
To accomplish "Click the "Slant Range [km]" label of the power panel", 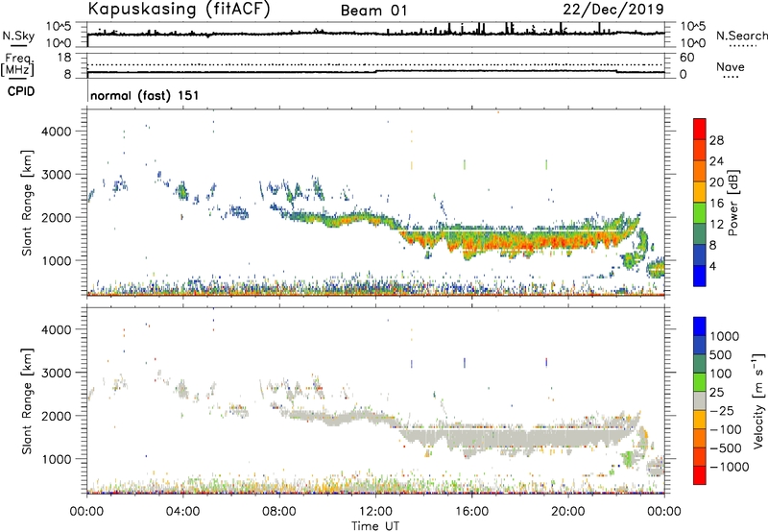I will [27, 203].
